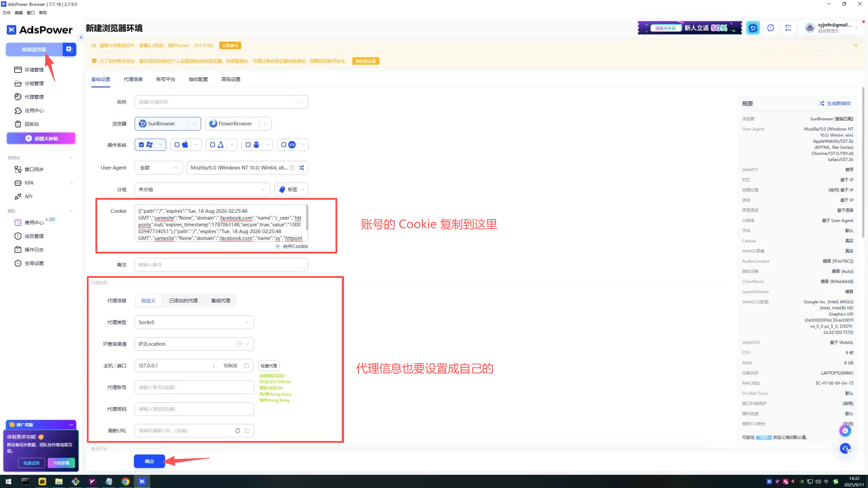Open 回收站 trash in the sidebar
This screenshot has width=868, height=488.
[x=32, y=124]
